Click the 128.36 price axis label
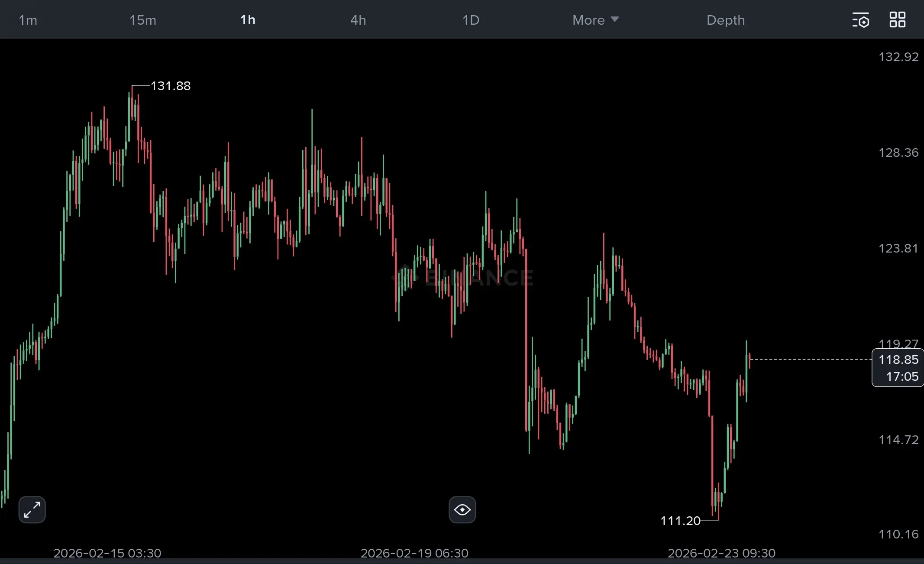The height and width of the screenshot is (564, 924). click(898, 152)
